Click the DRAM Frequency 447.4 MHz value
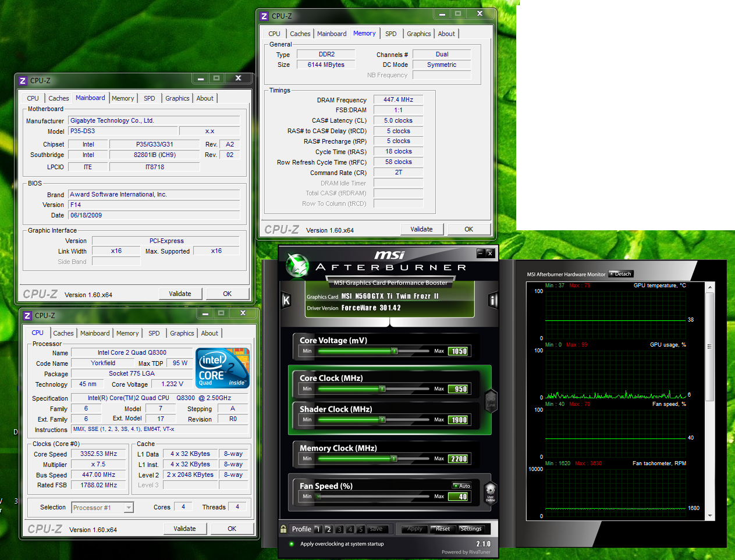 398,100
